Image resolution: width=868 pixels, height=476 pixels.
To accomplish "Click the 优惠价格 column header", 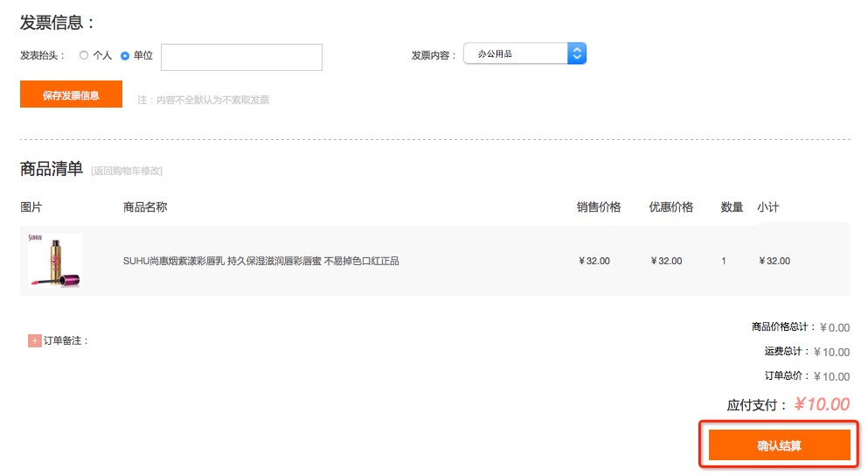I will [670, 207].
